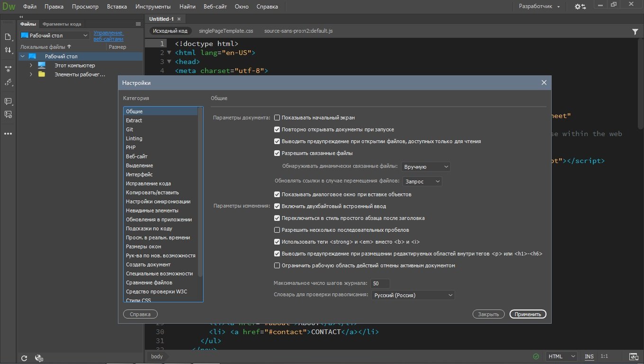Screen dimensions: 644x364
Task: Toggle 'Разрешить несколько последовательных пробелов' checkbox
Action: click(277, 230)
